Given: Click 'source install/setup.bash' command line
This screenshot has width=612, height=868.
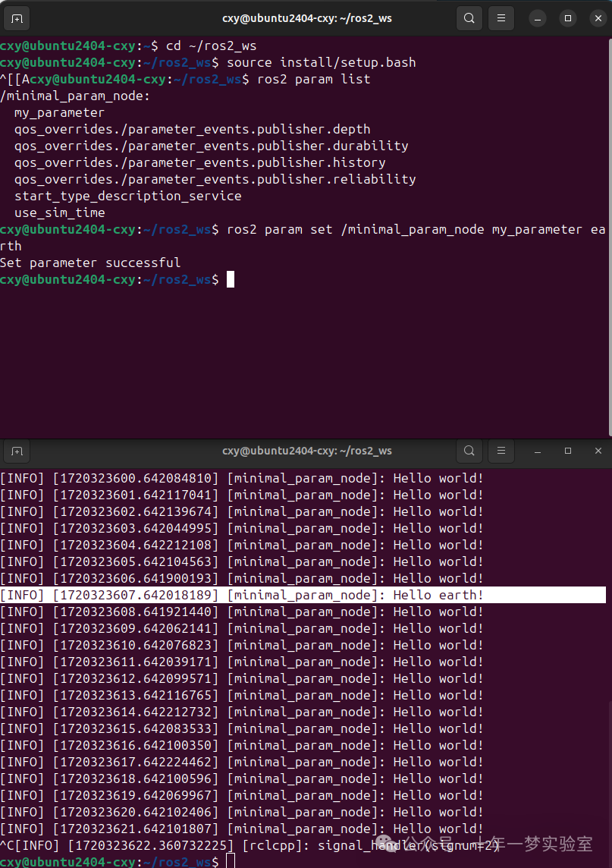Looking at the screenshot, I should tap(208, 62).
